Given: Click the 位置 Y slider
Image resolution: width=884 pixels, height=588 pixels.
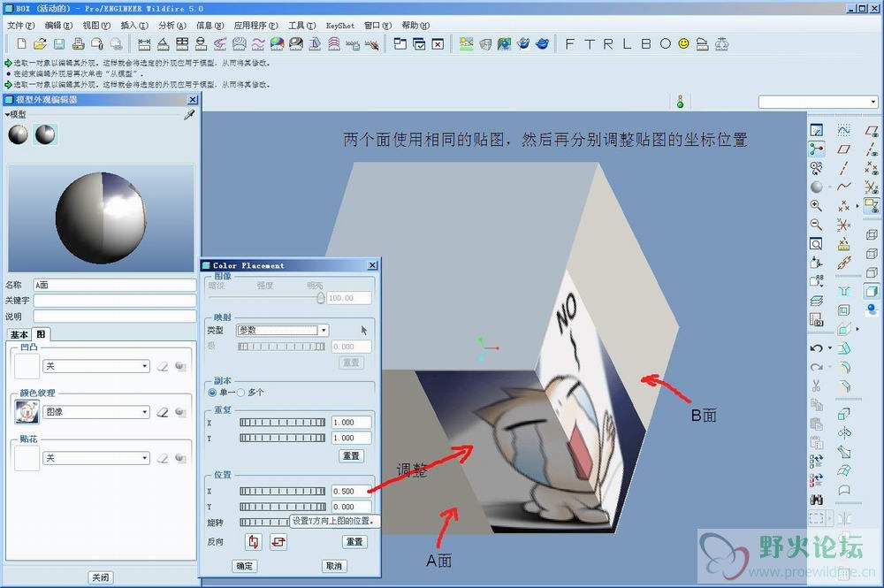Looking at the screenshot, I should tap(283, 507).
